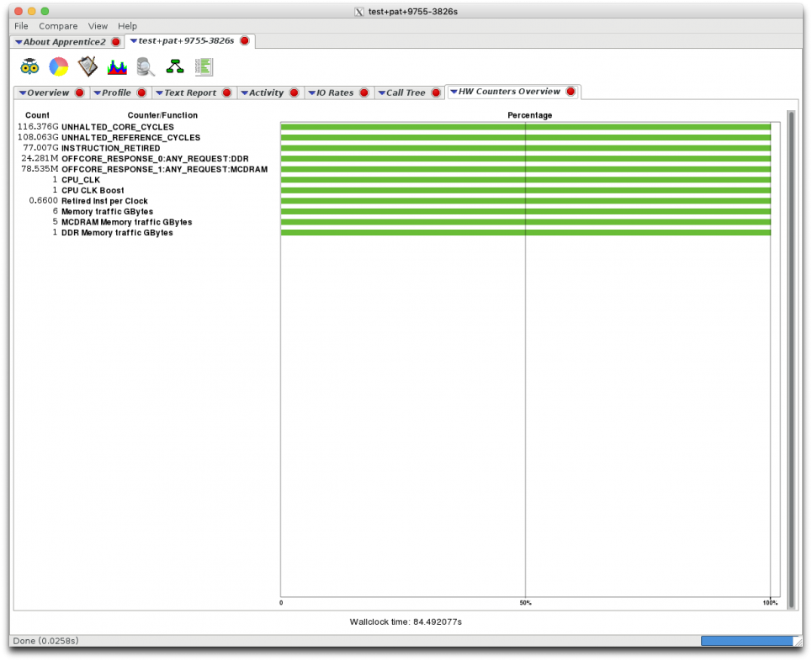
Task: Select the MCDRAM Memory traffic GBytes row
Action: pyautogui.click(x=126, y=222)
